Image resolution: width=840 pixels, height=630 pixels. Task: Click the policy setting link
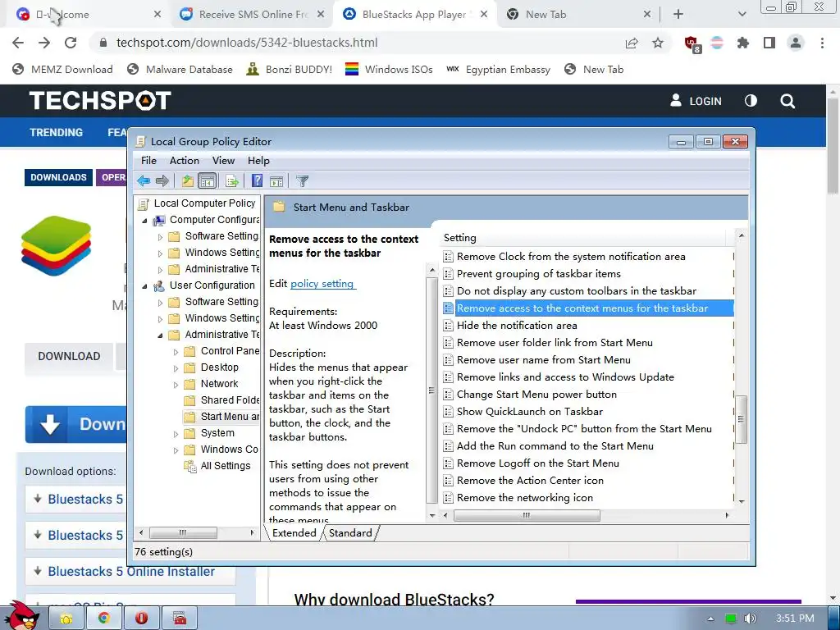322,283
